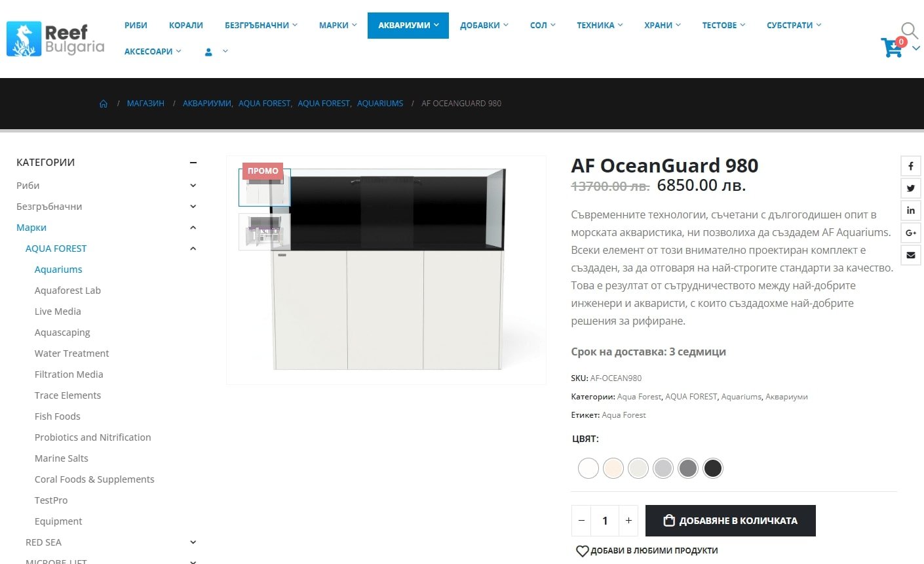Open the БЕЗГРЪБНАЧНИ dropdown menu

coord(261,26)
